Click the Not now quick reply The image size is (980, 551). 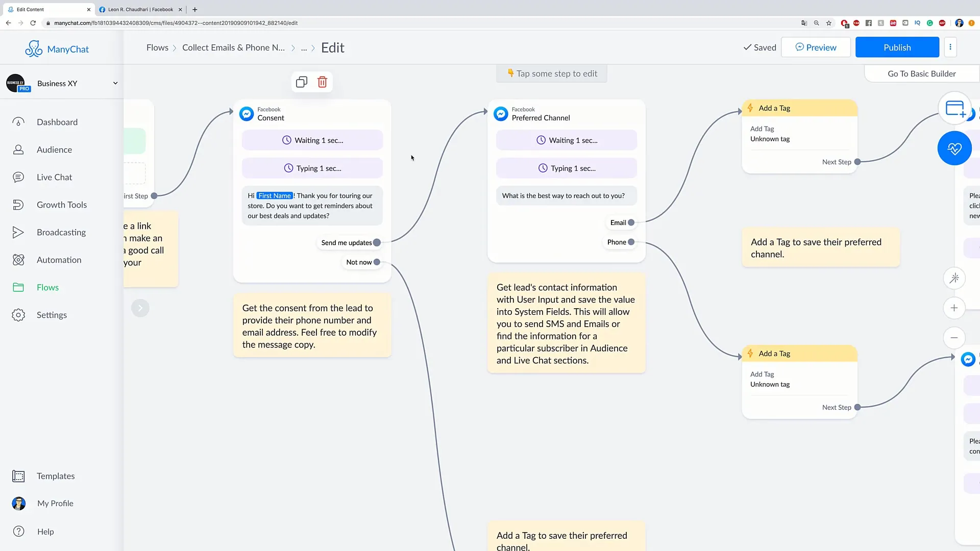359,262
